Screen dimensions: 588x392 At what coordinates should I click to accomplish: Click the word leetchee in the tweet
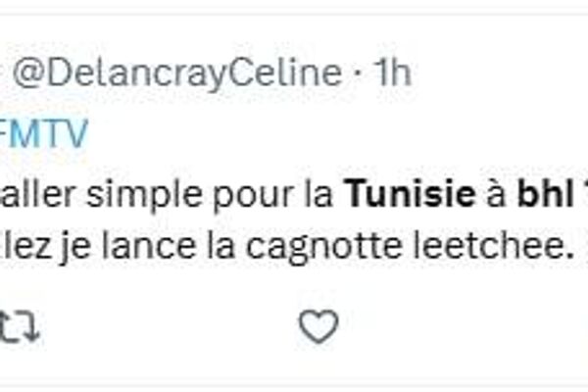click(x=494, y=246)
